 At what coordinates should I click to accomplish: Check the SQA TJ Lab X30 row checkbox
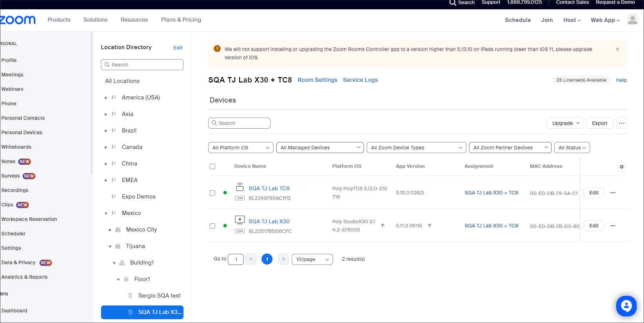coord(212,226)
